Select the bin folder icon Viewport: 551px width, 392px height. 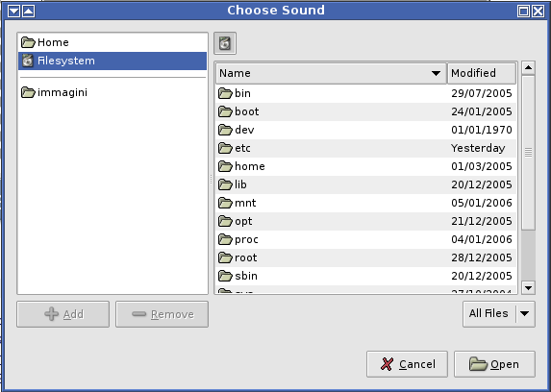click(x=225, y=93)
